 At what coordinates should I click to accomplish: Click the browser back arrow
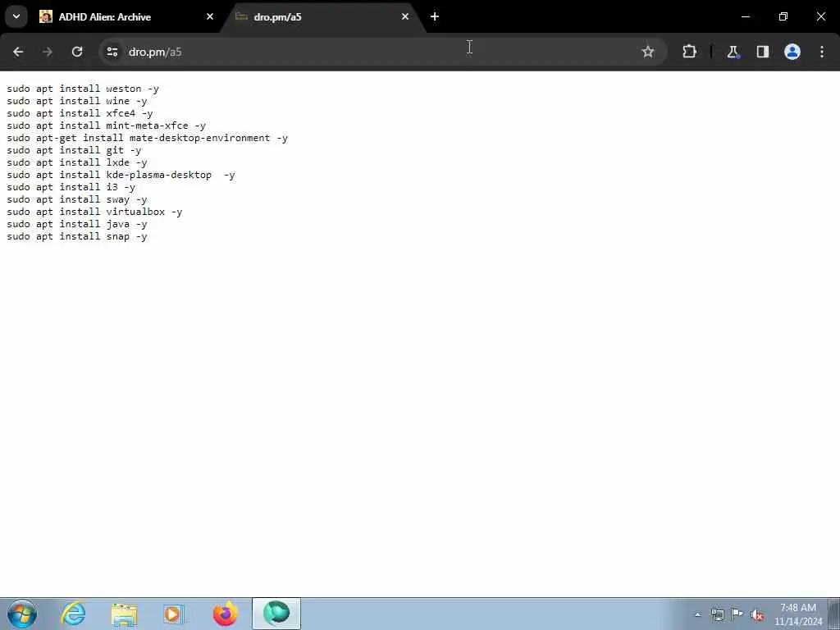point(18,52)
